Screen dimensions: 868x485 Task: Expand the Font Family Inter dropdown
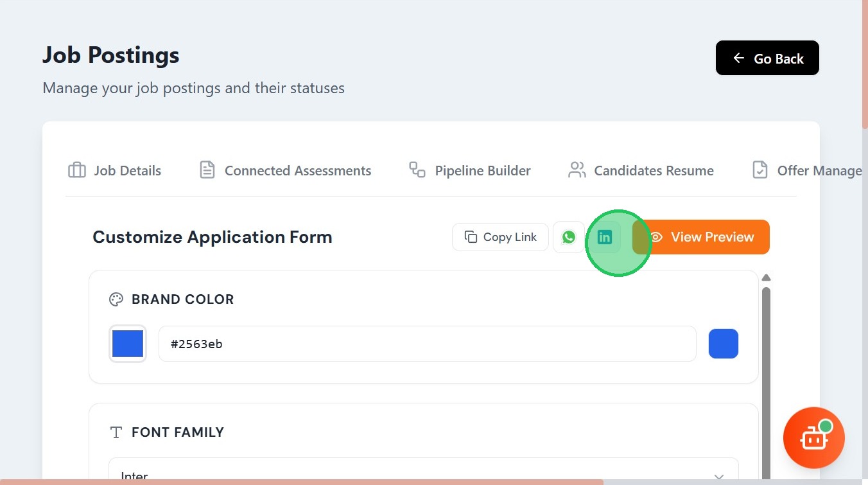click(x=423, y=473)
